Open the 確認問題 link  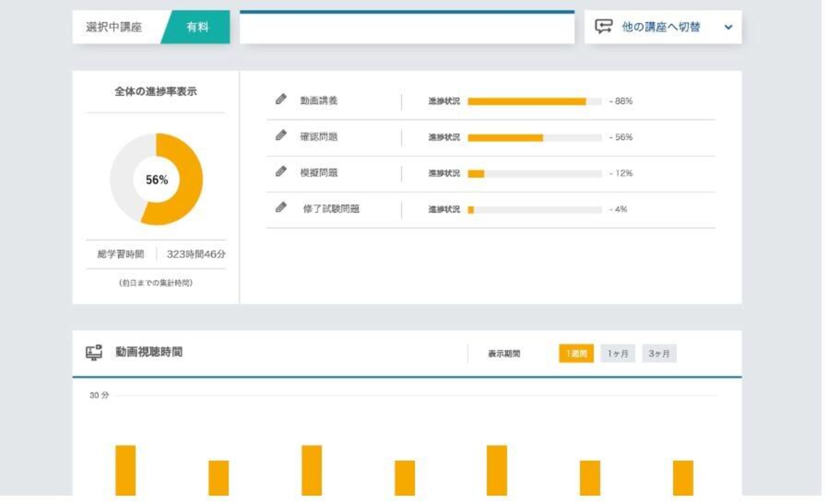tap(318, 137)
